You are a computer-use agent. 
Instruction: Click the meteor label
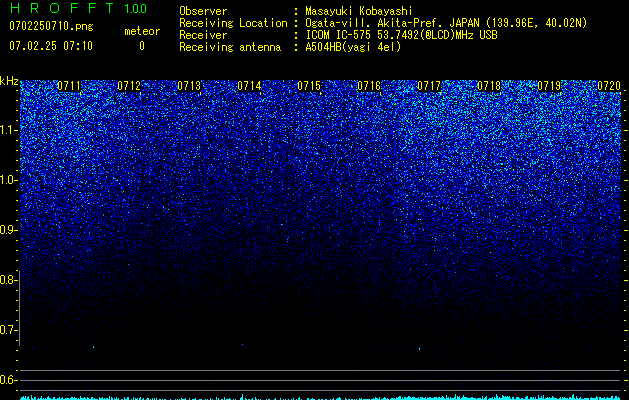[x=142, y=31]
